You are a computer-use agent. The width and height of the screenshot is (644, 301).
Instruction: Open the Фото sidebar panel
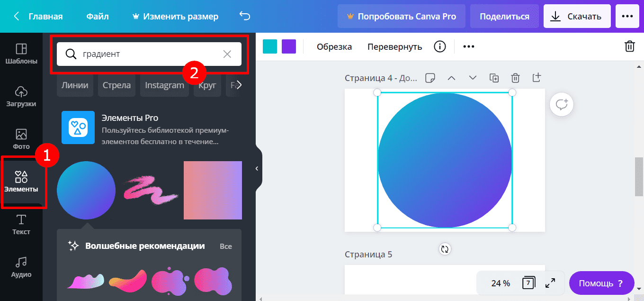(21, 139)
